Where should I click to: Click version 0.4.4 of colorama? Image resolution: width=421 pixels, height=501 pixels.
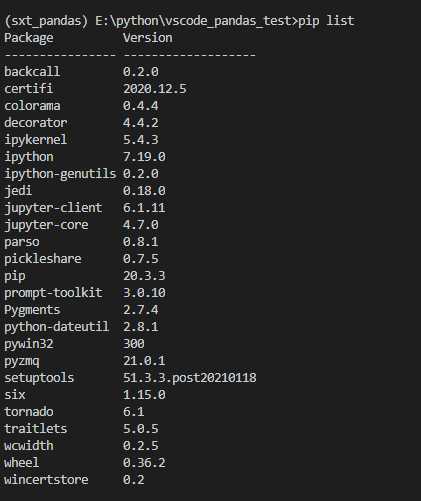[x=141, y=106]
